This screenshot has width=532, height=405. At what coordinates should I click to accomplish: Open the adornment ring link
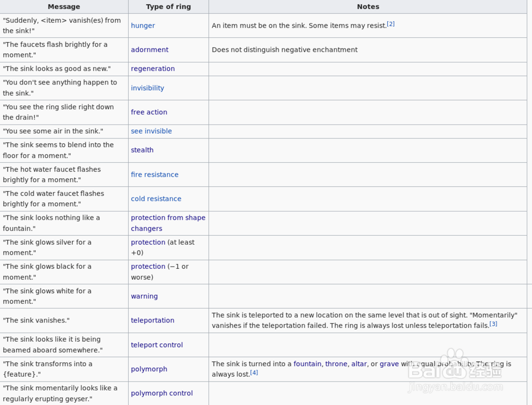pyautogui.click(x=149, y=49)
